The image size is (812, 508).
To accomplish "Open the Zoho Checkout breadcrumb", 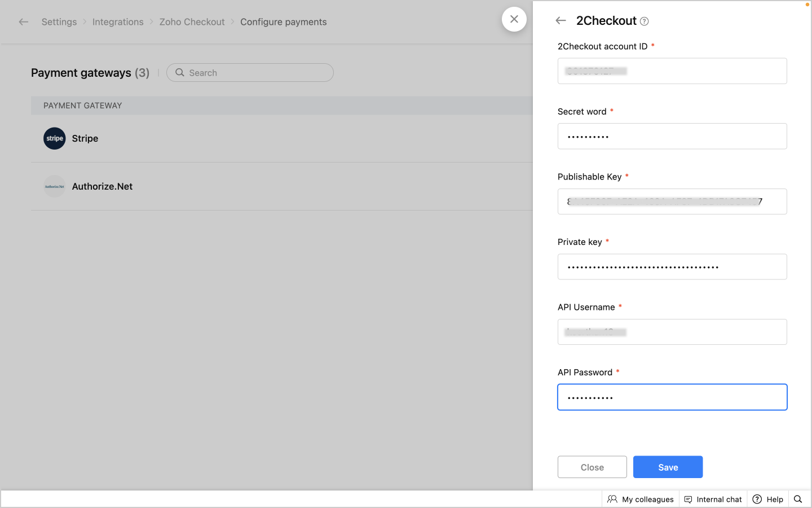I will [x=192, y=22].
